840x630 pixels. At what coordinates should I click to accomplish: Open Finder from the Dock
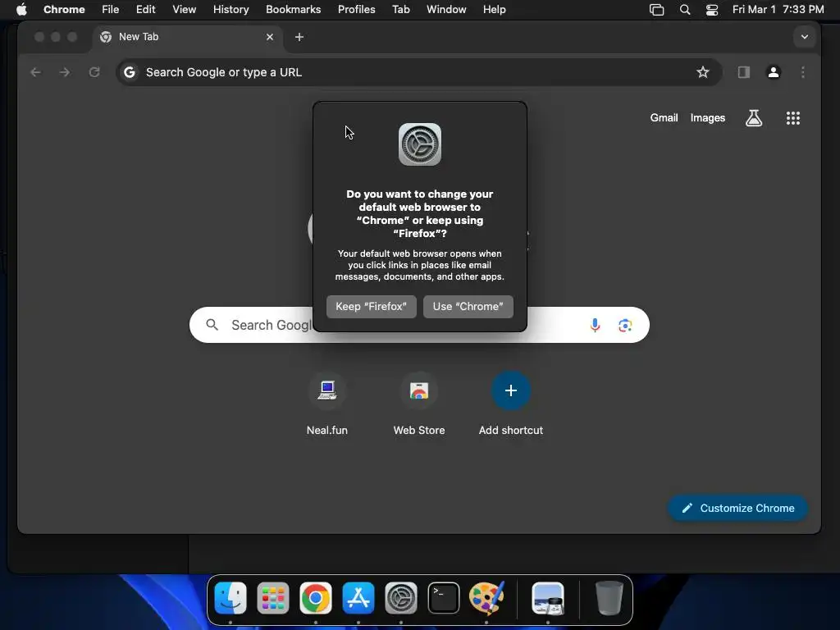(231, 598)
